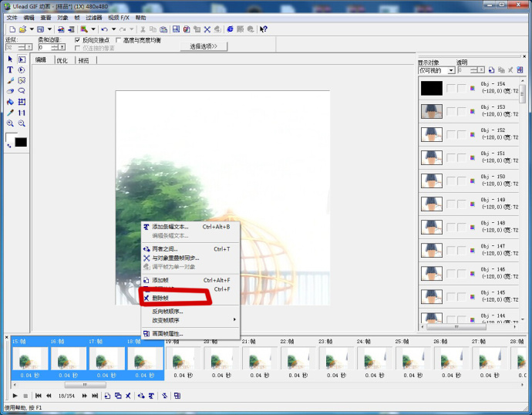Click the Undo toolbar icon
The height and width of the screenshot is (415, 532).
(105, 29)
